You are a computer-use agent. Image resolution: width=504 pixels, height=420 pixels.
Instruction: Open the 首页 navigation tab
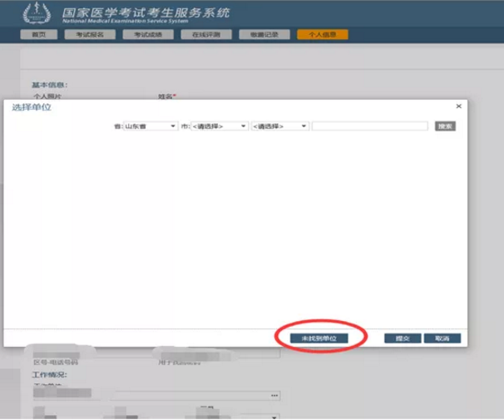tap(38, 35)
